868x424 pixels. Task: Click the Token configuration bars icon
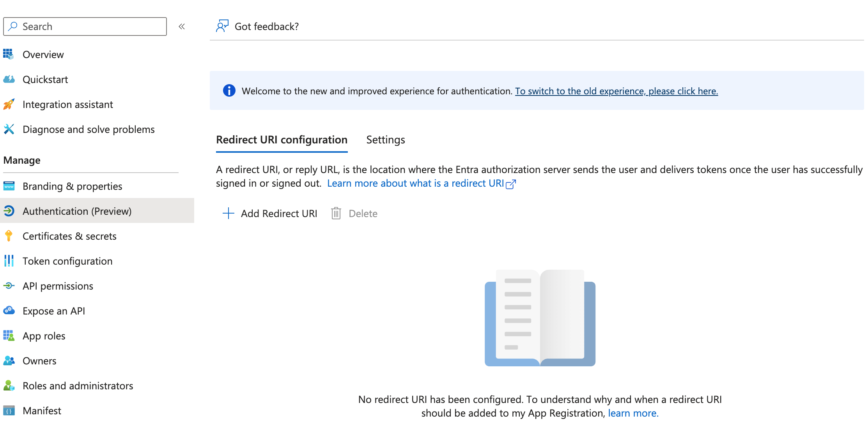[x=9, y=261]
